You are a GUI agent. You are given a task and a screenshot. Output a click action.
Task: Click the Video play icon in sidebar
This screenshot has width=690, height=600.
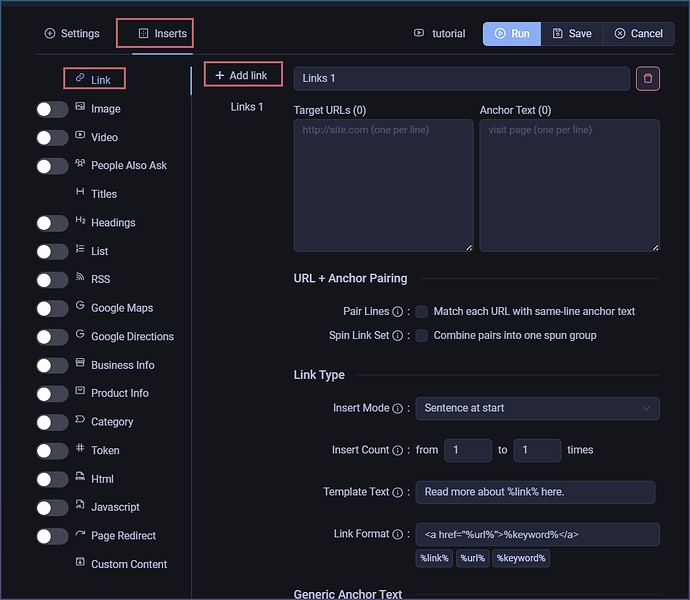click(80, 135)
